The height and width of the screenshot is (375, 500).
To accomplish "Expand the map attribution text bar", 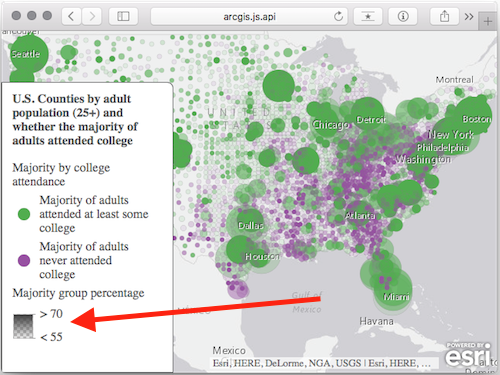I will 321,363.
